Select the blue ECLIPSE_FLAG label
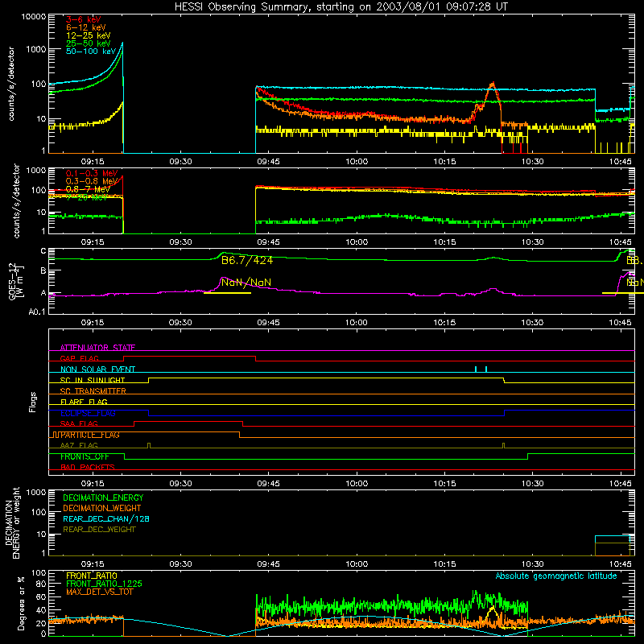The image size is (644, 644). tap(88, 413)
